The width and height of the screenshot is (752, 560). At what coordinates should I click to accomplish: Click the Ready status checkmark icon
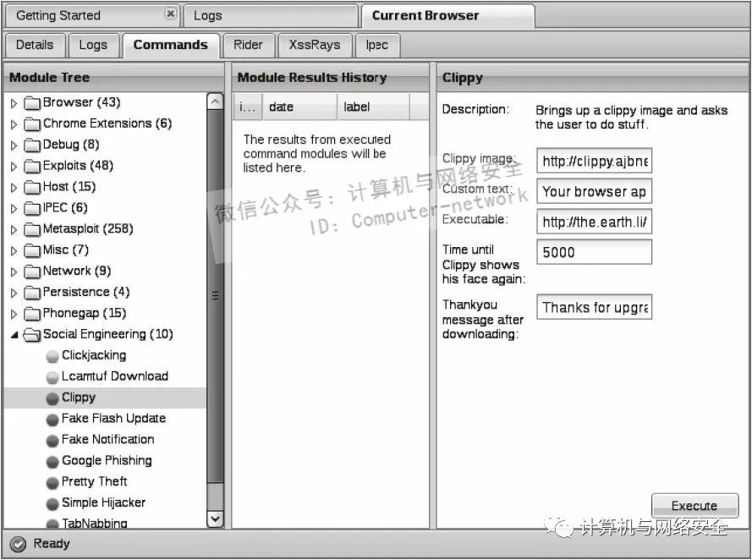[18, 544]
